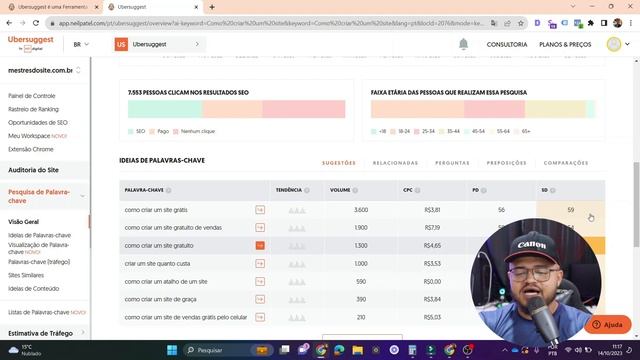Open Ideias de Conteúdo
Screen dimensions: 640x360
[x=33, y=289]
